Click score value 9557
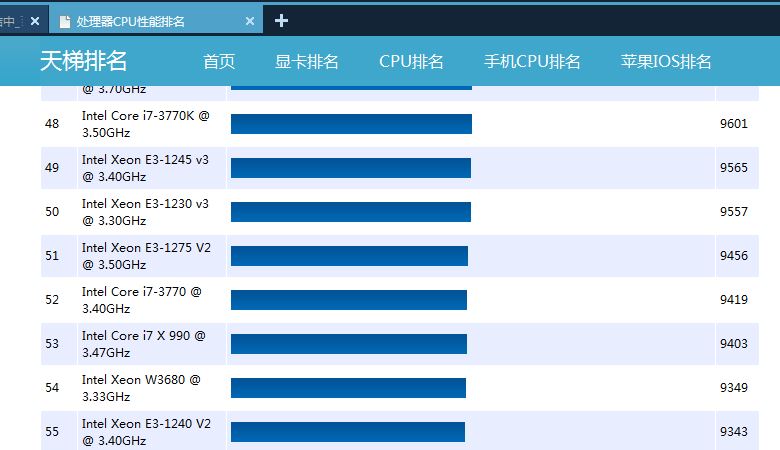 [734, 212]
